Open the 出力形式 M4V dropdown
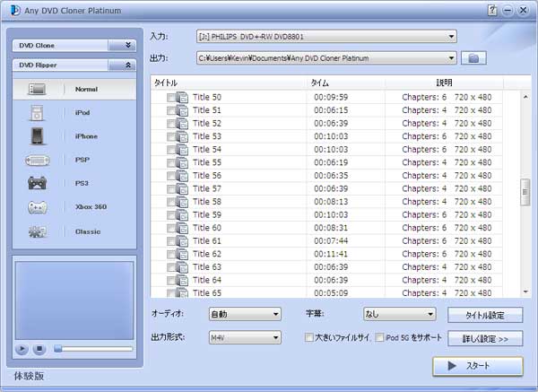The height and width of the screenshot is (392, 538). click(x=245, y=338)
